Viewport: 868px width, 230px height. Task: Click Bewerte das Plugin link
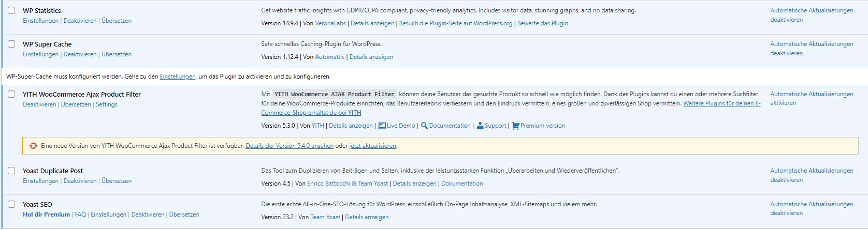(x=543, y=23)
